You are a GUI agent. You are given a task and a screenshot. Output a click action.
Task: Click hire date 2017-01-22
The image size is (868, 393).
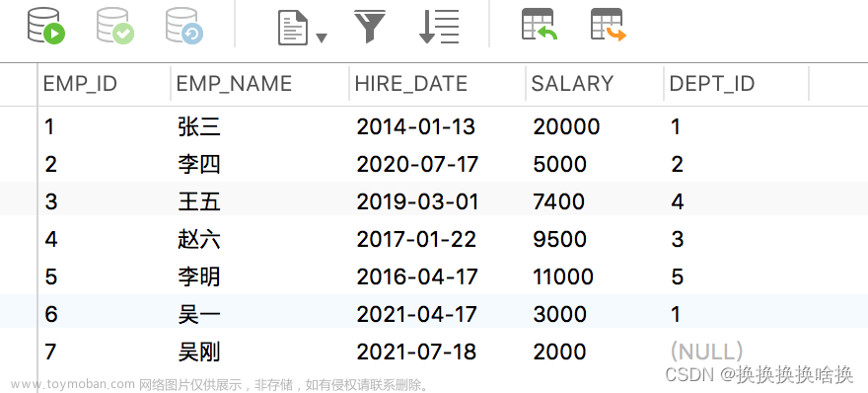[x=416, y=240]
